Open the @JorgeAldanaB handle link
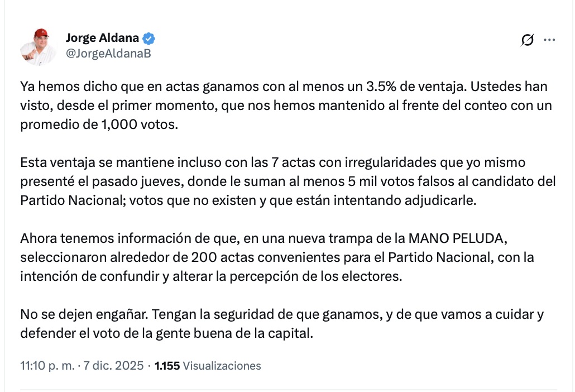 point(108,54)
